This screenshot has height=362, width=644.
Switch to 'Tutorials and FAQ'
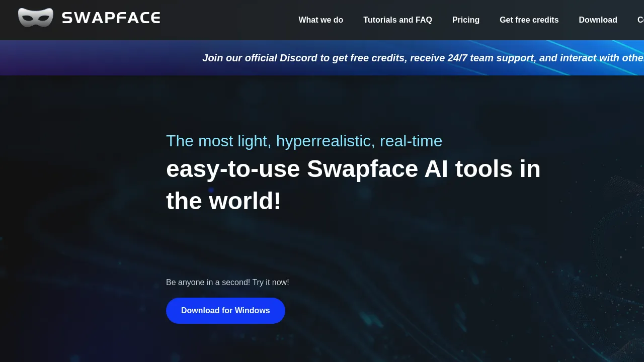coord(397,20)
